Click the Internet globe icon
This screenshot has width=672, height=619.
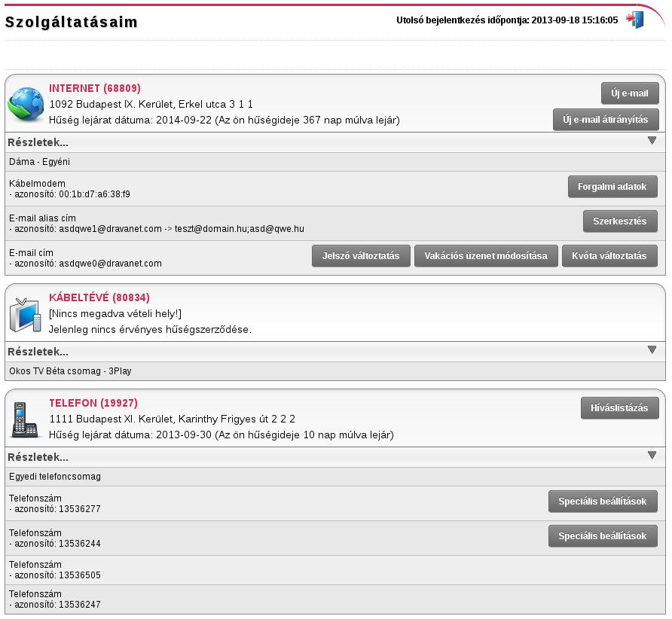[x=26, y=104]
